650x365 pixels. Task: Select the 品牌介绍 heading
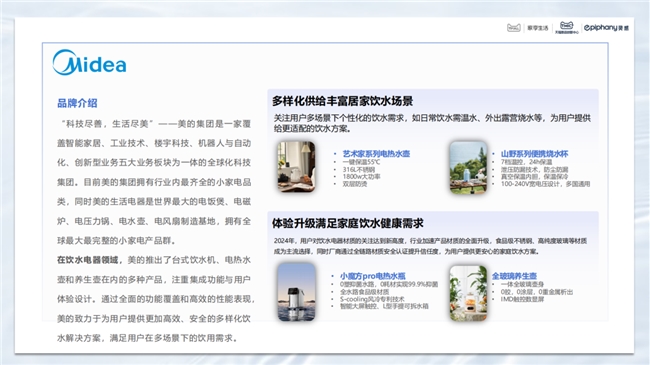(77, 103)
